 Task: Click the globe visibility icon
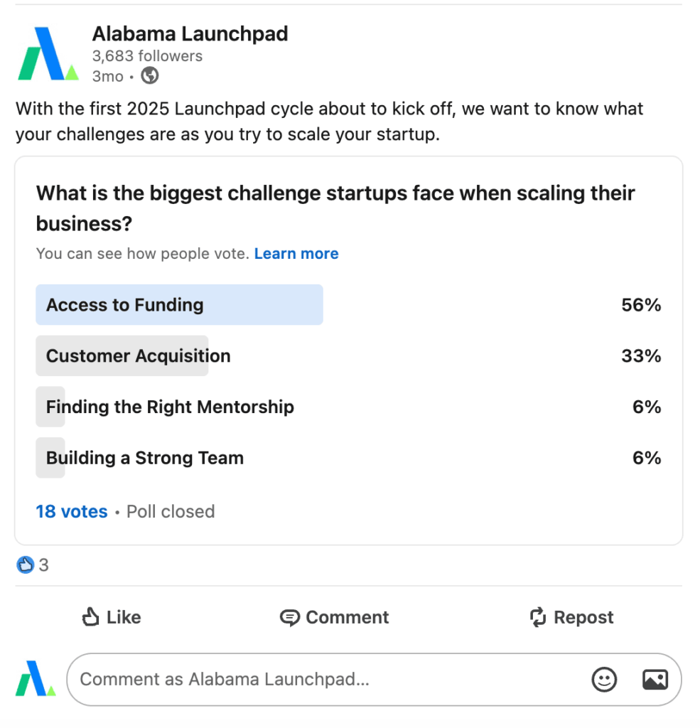[x=150, y=75]
